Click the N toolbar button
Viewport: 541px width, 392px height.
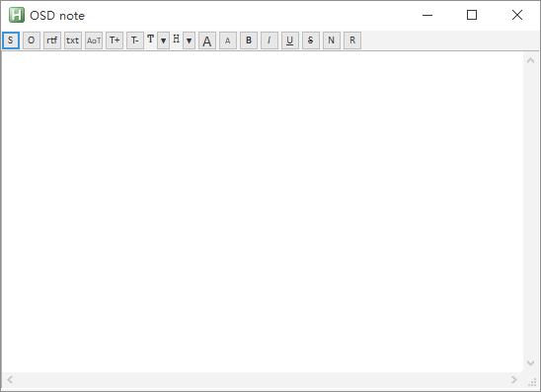332,40
